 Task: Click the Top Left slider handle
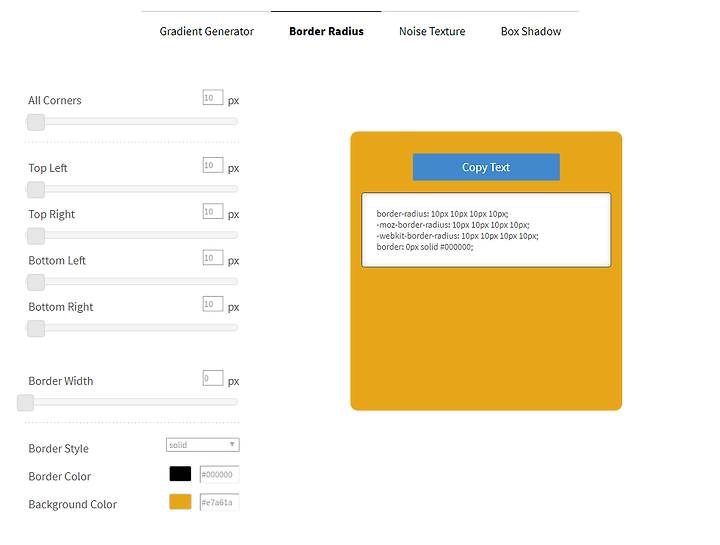tap(36, 190)
